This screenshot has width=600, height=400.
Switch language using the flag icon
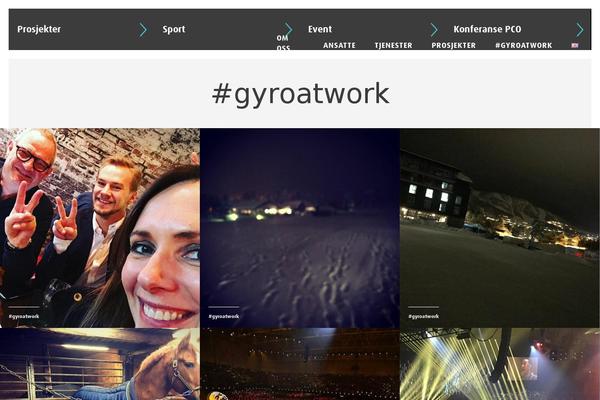575,45
